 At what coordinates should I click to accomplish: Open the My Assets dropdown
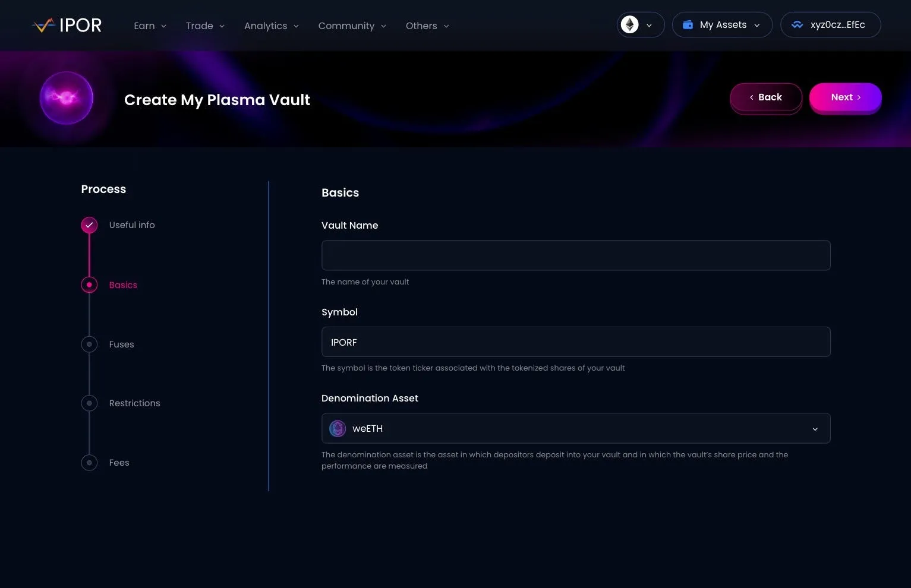722,25
